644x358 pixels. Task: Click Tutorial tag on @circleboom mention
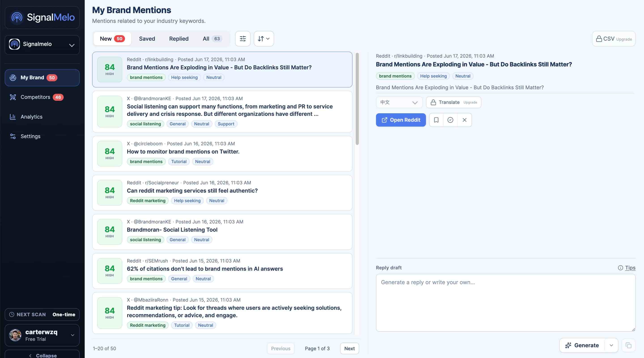[179, 162]
